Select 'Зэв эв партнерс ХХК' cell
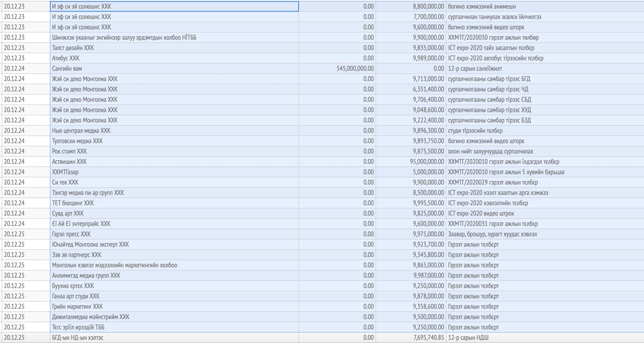Image resolution: width=644 pixels, height=343 pixels. click(174, 255)
